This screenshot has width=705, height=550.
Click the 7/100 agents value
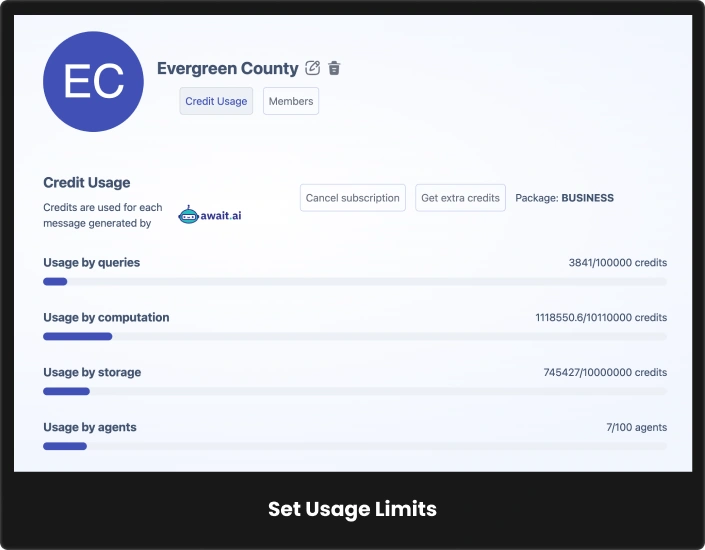click(x=637, y=427)
